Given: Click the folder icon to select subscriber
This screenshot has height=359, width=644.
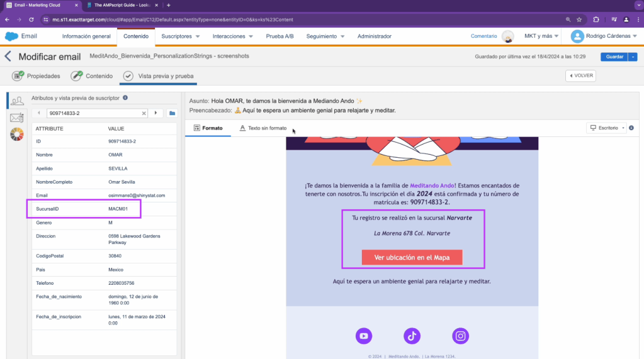Looking at the screenshot, I should (x=172, y=113).
